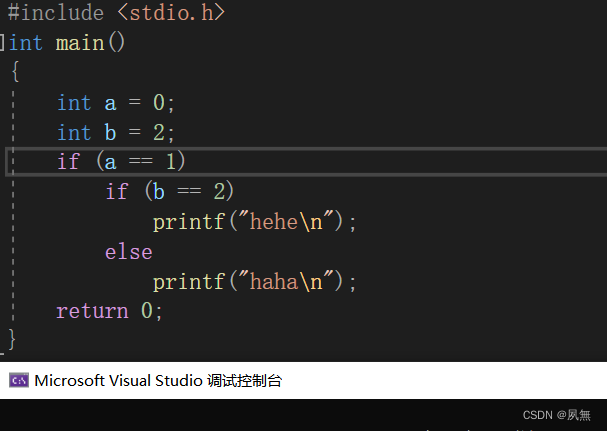Place cursor on the #include <stdio.h> line
The width and height of the screenshot is (607, 431).
point(116,12)
